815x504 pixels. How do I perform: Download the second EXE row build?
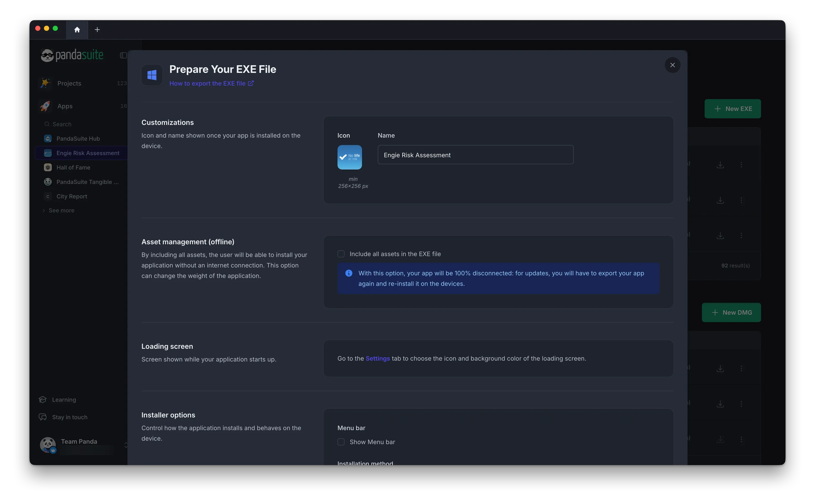720,200
